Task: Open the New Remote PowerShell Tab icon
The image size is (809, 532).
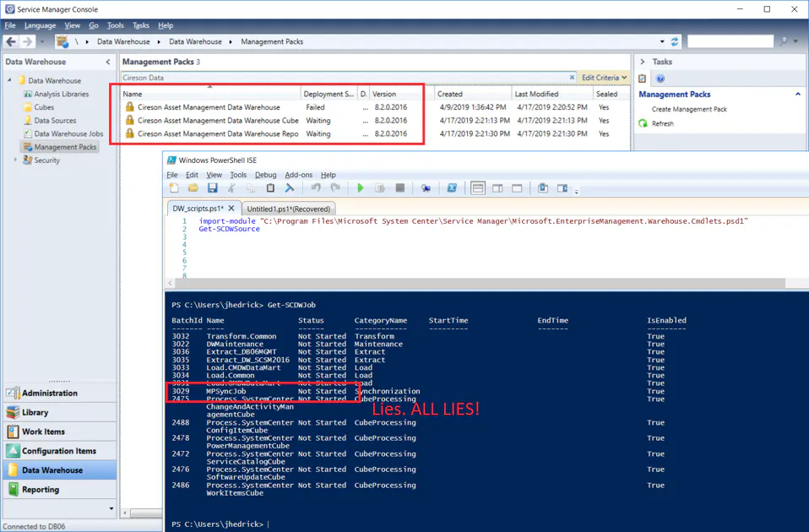Action: (x=425, y=188)
